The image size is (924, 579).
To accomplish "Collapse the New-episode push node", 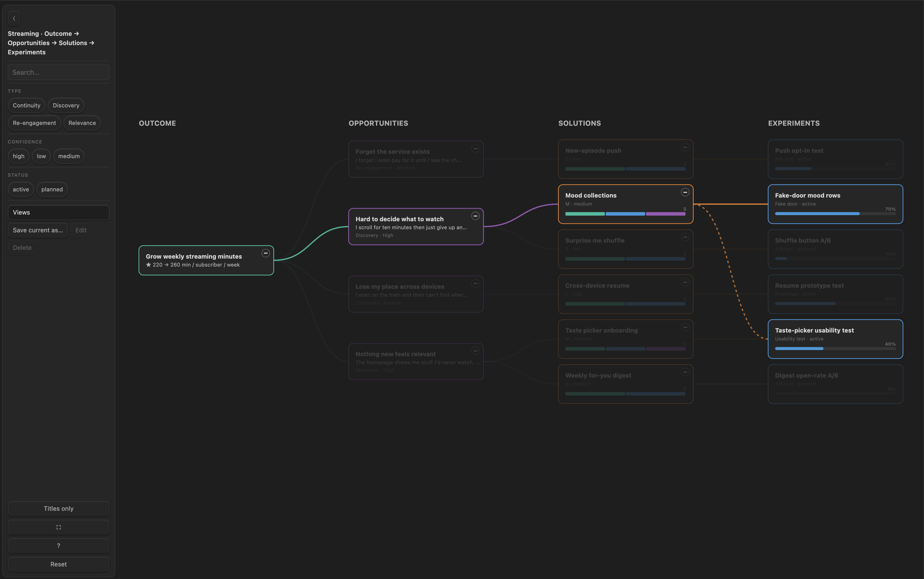I will pos(685,147).
